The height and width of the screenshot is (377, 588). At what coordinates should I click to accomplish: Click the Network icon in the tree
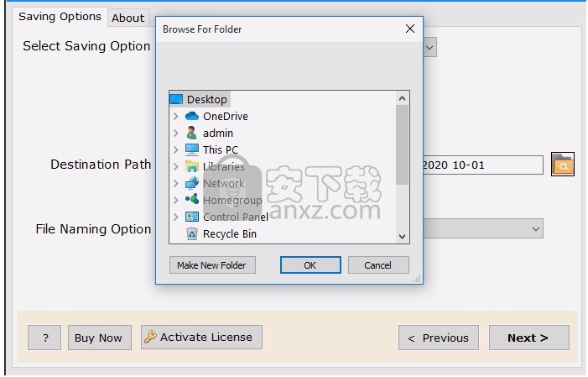click(192, 183)
